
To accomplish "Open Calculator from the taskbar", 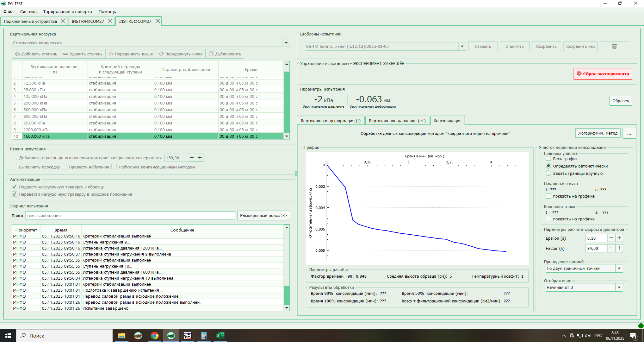I will pyautogui.click(x=204, y=336).
